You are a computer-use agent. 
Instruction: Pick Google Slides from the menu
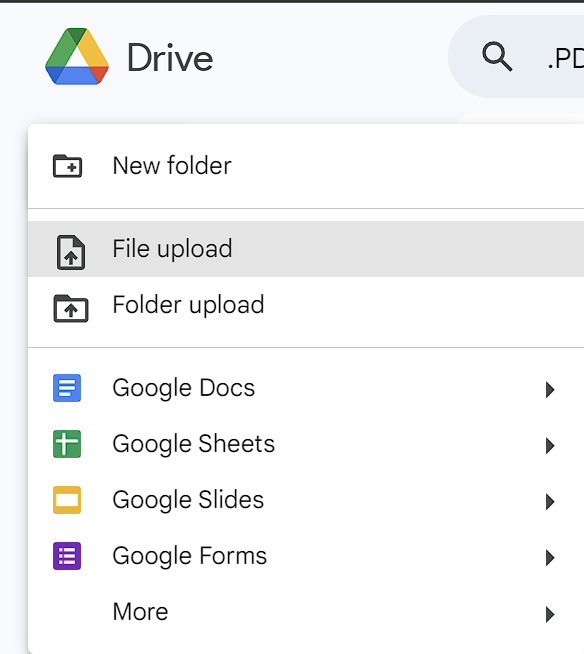coord(306,500)
